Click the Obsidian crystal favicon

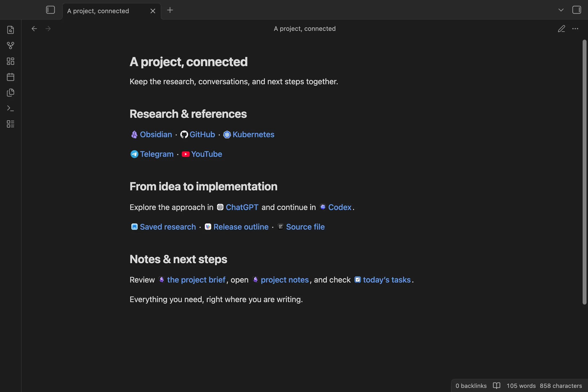tap(134, 134)
